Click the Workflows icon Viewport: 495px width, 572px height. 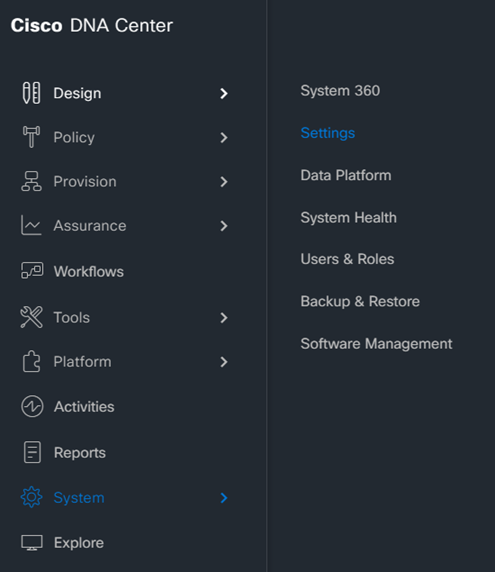(32, 271)
